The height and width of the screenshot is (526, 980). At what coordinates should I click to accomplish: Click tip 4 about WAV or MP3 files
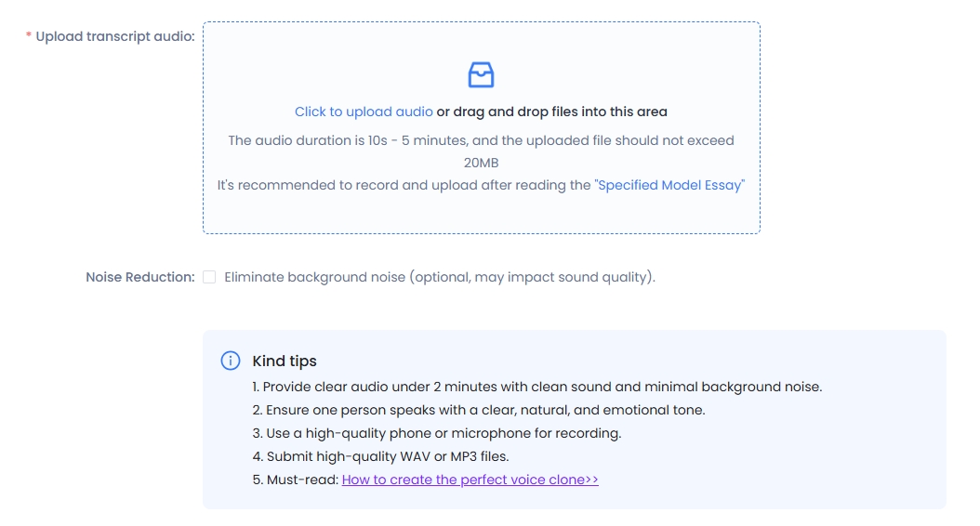pos(380,456)
